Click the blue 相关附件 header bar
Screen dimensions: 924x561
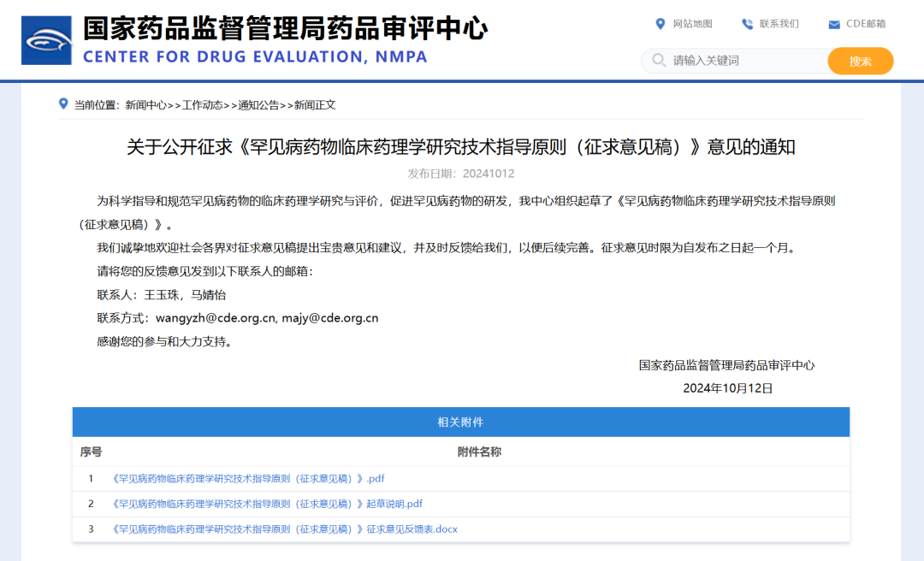pyautogui.click(x=461, y=422)
